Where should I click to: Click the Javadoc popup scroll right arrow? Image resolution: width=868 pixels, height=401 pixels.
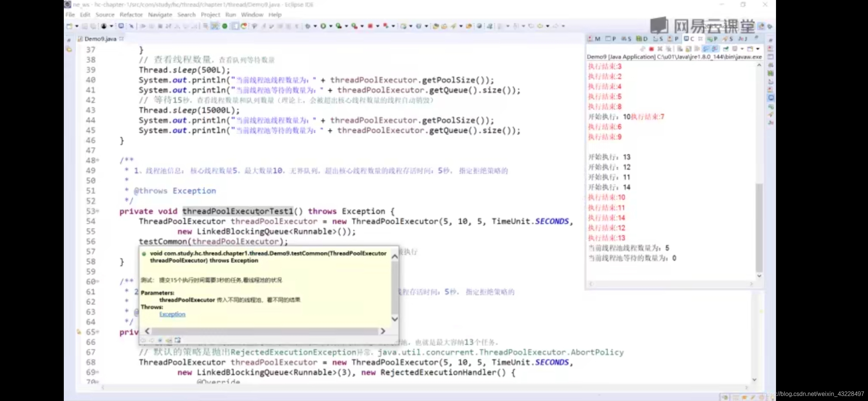[x=383, y=331]
